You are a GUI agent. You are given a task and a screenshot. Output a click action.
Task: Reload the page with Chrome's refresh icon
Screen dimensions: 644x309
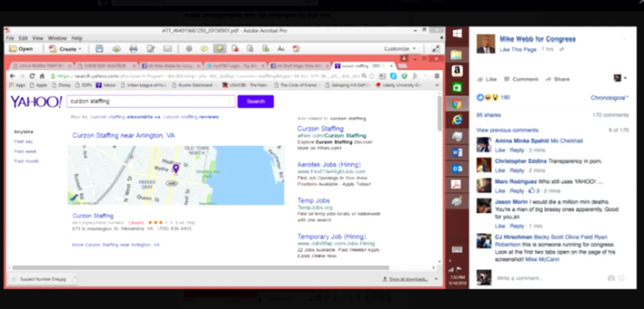click(32, 76)
